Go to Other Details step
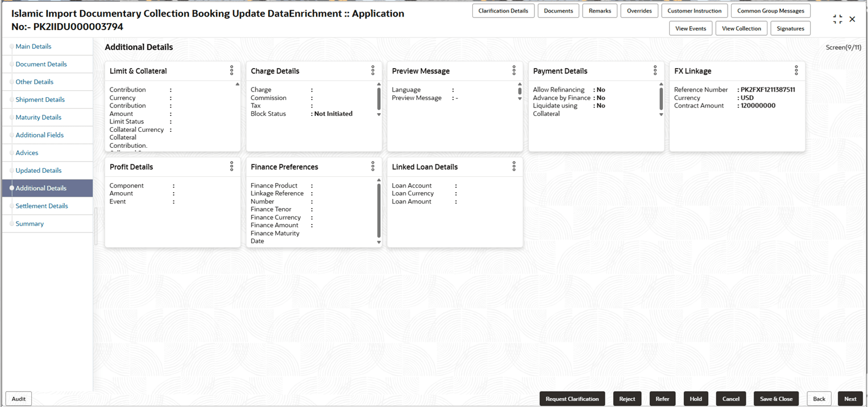 pos(34,82)
